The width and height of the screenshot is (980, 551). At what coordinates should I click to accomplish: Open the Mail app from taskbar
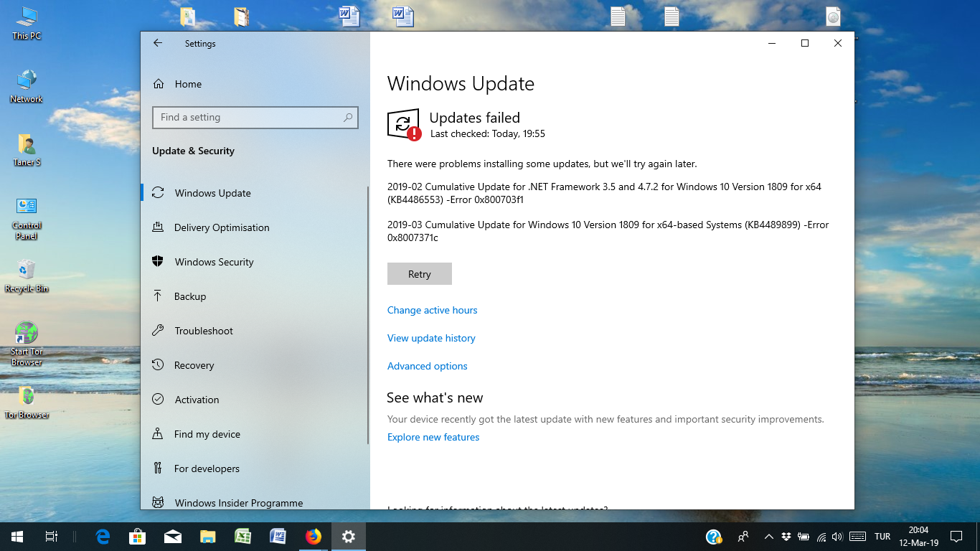click(173, 536)
